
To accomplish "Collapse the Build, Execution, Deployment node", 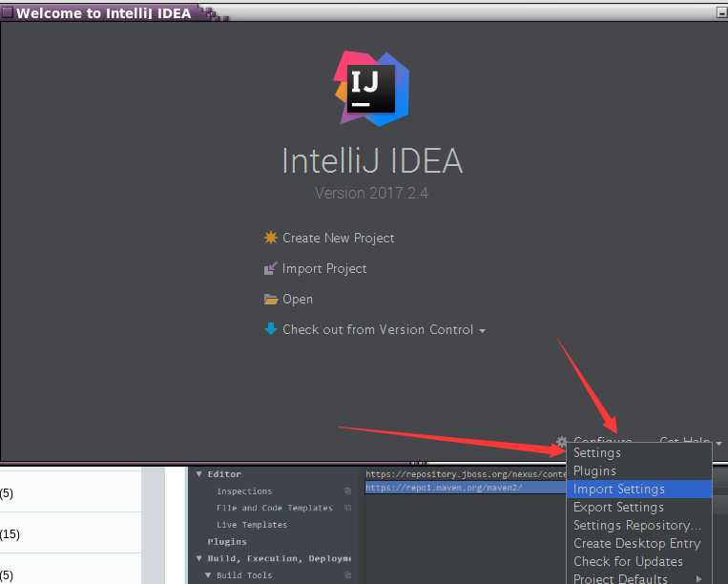I will (198, 558).
